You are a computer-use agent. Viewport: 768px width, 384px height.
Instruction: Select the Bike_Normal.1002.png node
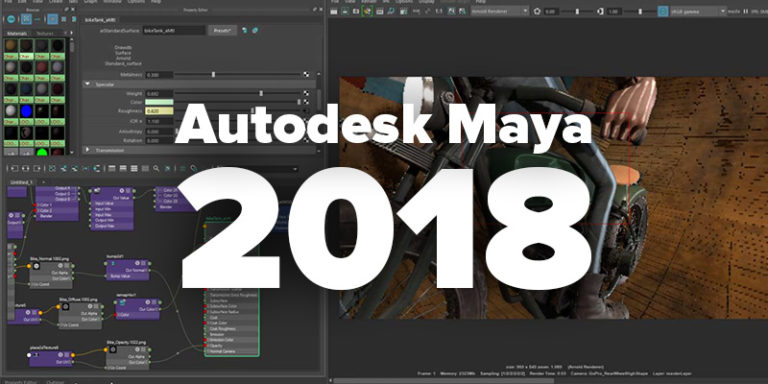click(x=51, y=274)
